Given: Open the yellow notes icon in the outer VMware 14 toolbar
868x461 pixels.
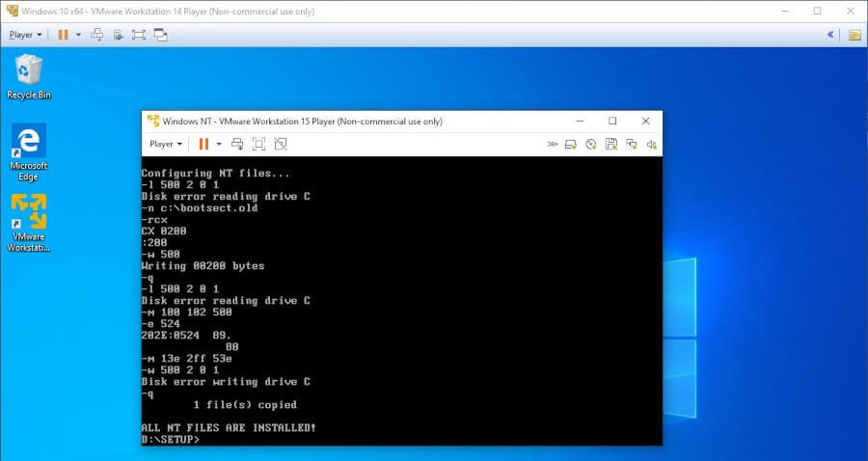Looking at the screenshot, I should click(854, 36).
